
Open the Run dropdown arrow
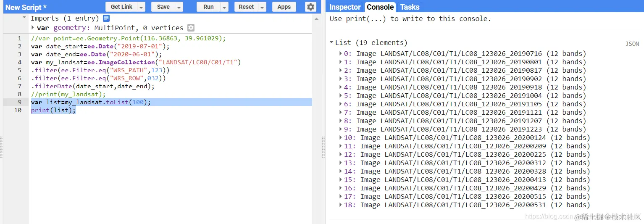point(224,7)
